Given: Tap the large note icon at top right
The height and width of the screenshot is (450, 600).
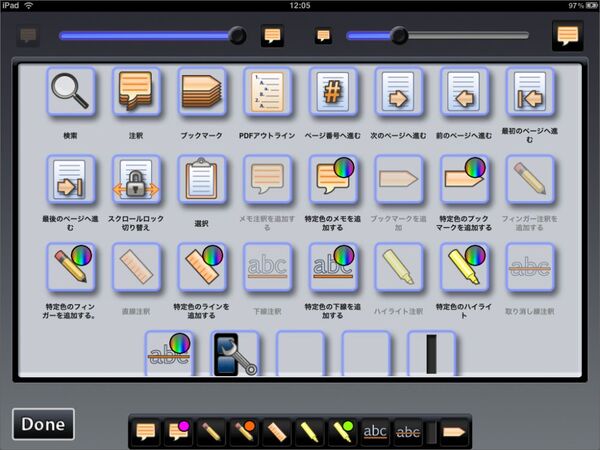Looking at the screenshot, I should click(x=567, y=36).
